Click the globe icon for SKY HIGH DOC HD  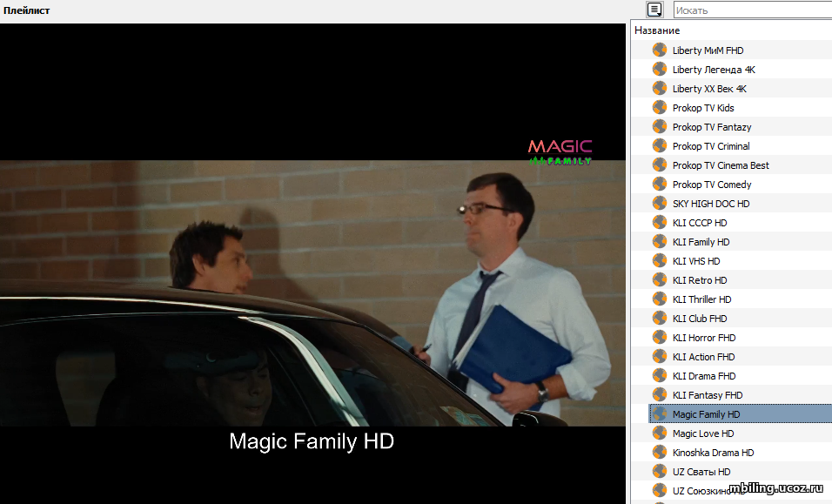(660, 203)
